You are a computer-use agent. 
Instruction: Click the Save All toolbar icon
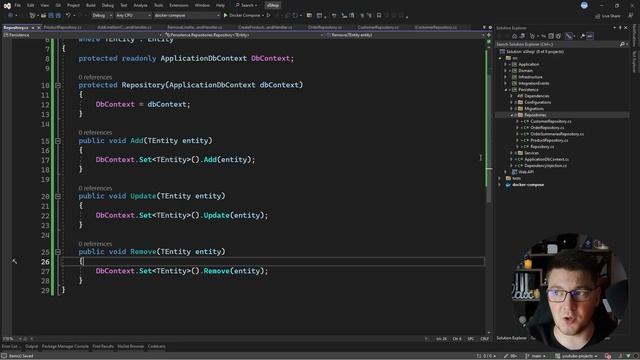point(58,16)
